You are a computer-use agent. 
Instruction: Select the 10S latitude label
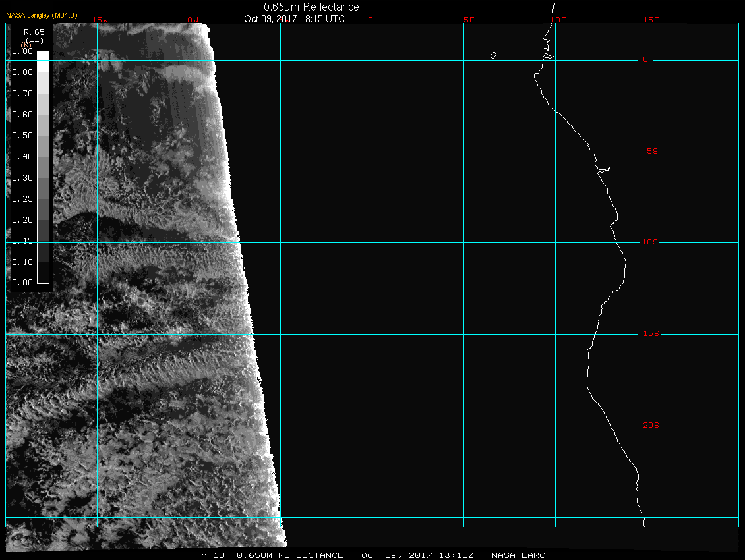[x=650, y=242]
